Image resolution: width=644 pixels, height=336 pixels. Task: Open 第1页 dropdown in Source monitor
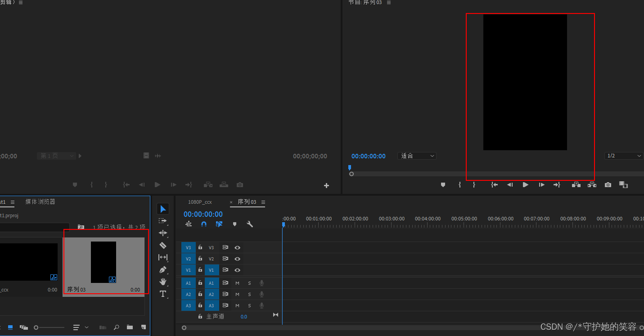pyautogui.click(x=56, y=156)
